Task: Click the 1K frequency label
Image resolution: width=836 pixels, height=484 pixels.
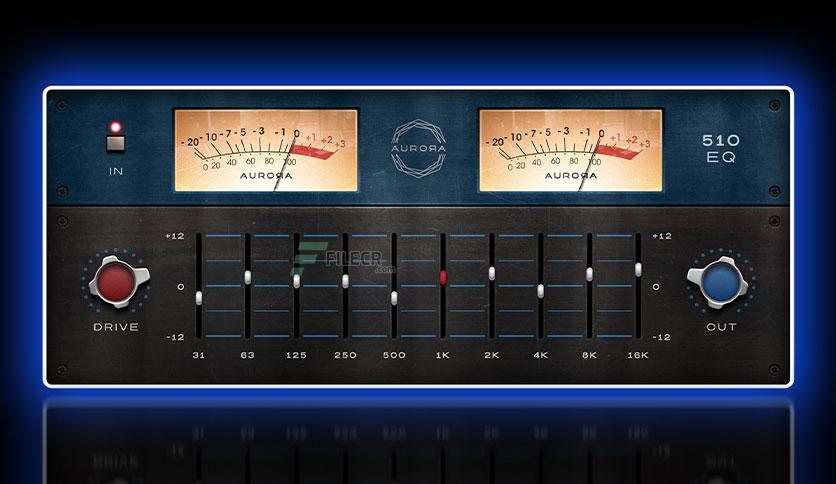Action: click(443, 355)
